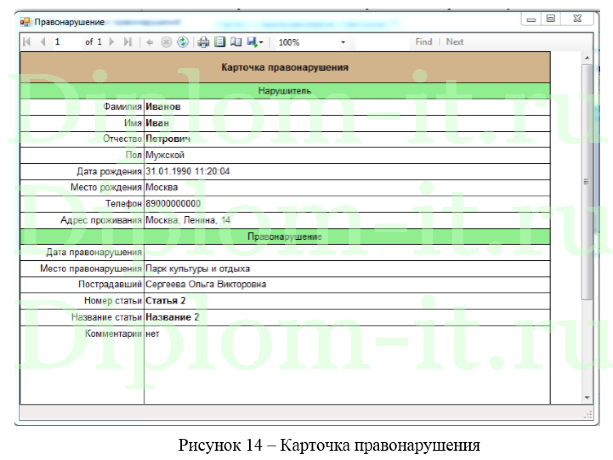Click the scroll up arrow
Image resolution: width=613 pixels, height=460 pixels.
click(587, 58)
